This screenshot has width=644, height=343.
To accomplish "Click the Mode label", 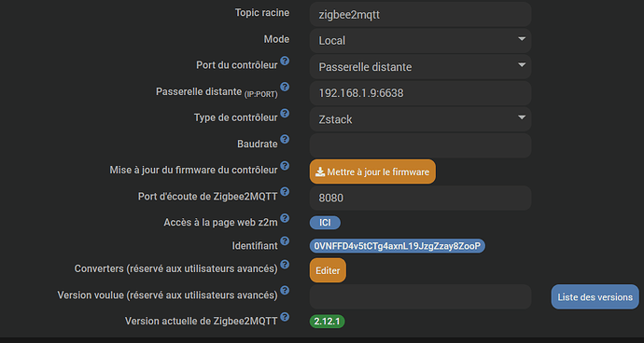I will tap(276, 39).
